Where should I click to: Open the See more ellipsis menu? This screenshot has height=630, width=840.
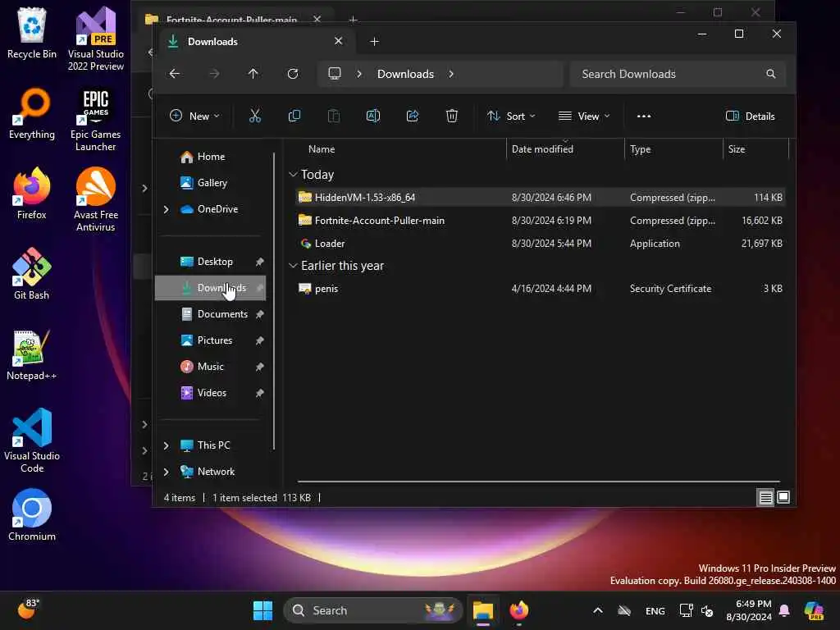644,116
